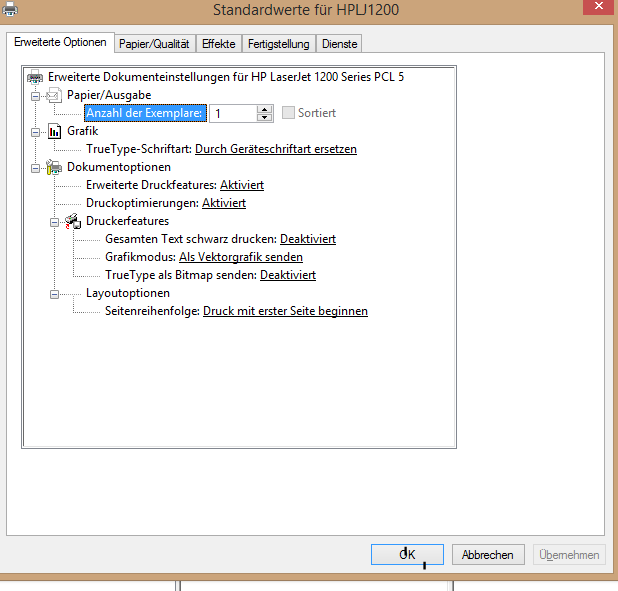The width and height of the screenshot is (618, 591).
Task: Toggle the Sortiert checkbox
Action: [x=288, y=113]
